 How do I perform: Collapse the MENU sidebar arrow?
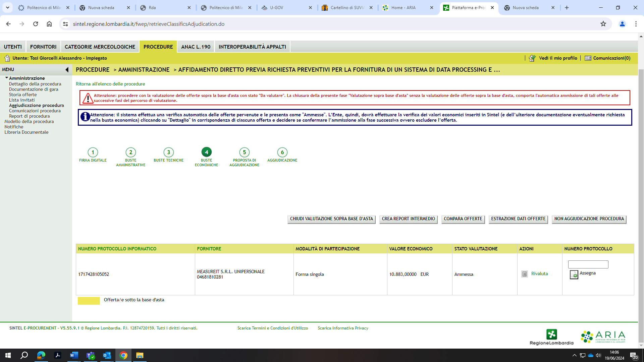[x=67, y=70]
